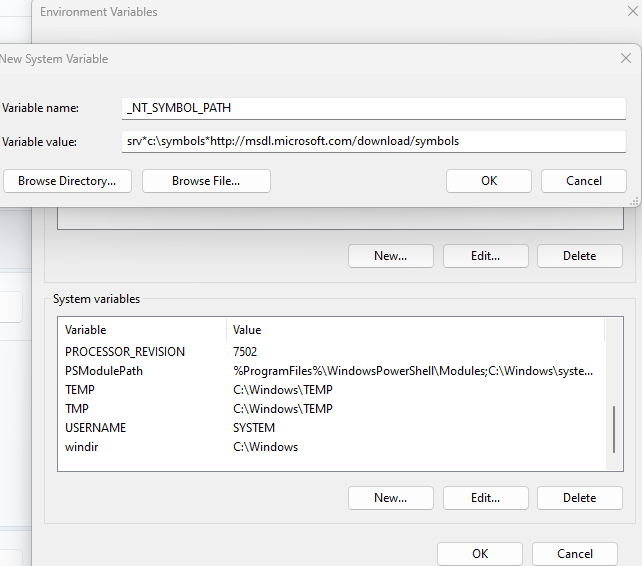Close the New System Variable dialog
642x566 pixels.
pos(626,59)
